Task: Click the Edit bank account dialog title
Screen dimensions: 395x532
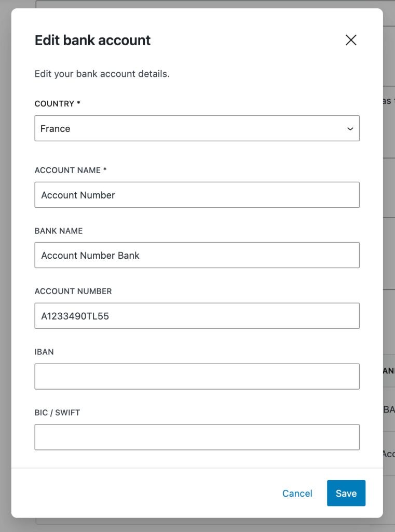Action: [92, 40]
